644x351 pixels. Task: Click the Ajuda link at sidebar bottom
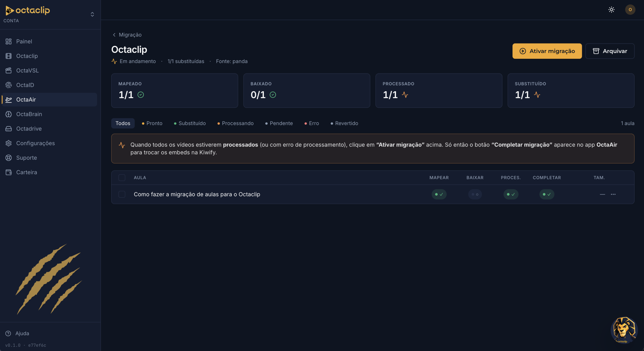point(22,333)
